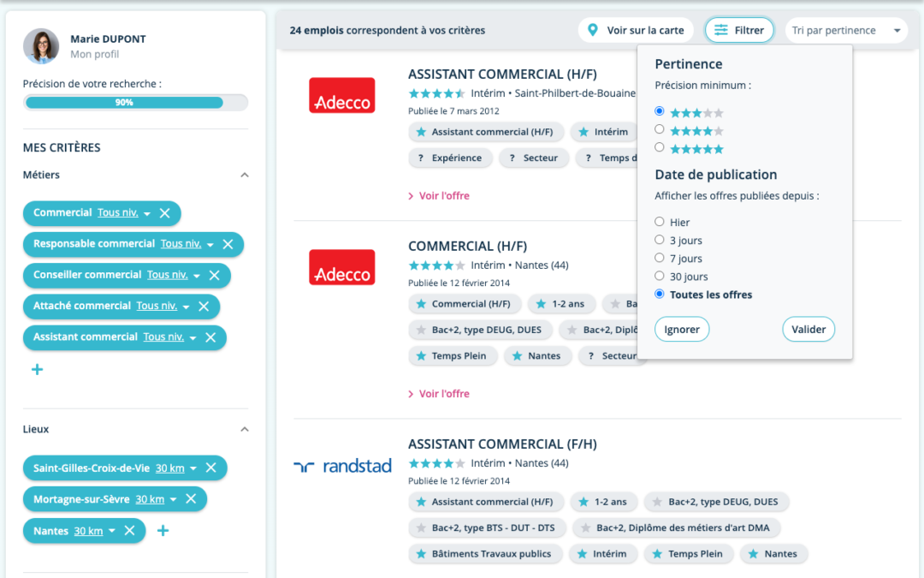
Task: Open the Tri par pertinence dropdown
Action: point(846,31)
